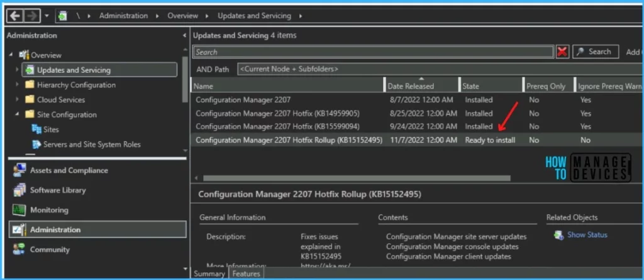
Task: Select Updates and Servicing tree item
Action: (x=74, y=70)
